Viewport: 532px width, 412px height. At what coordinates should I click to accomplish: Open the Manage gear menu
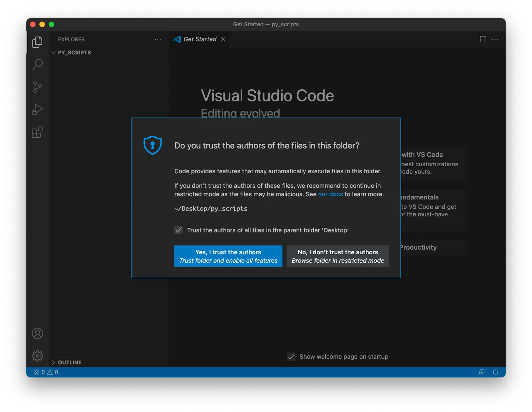pyautogui.click(x=37, y=356)
